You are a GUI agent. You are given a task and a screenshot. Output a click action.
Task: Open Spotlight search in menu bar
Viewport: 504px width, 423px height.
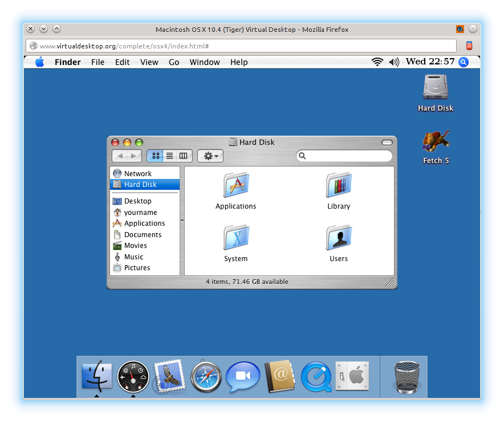coord(464,62)
